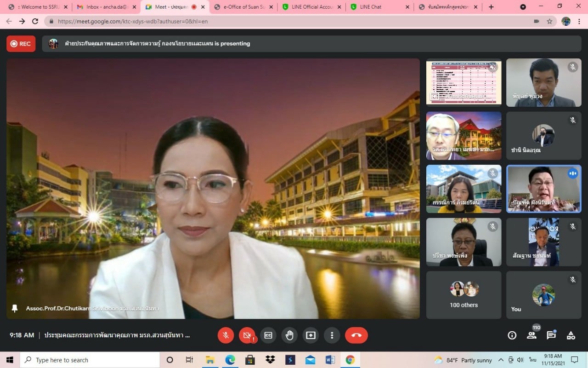This screenshot has width=588, height=368.
Task: Leave the call with red hang-up button
Action: [x=356, y=335]
